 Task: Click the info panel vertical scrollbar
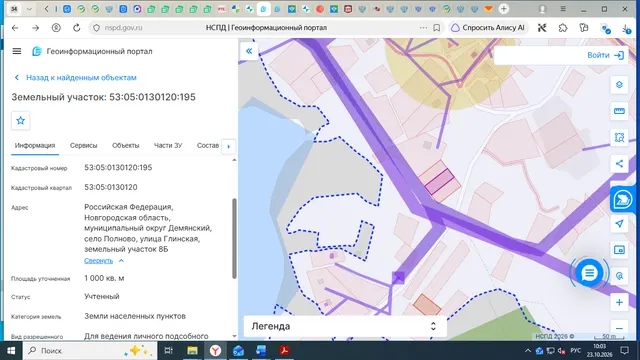point(234,238)
